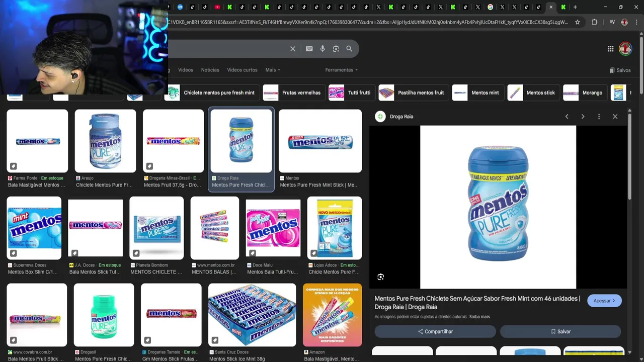Image resolution: width=644 pixels, height=362 pixels.
Task: Open the Farma Ponte Mentos mint stick thumbnail
Action: [x=37, y=141]
